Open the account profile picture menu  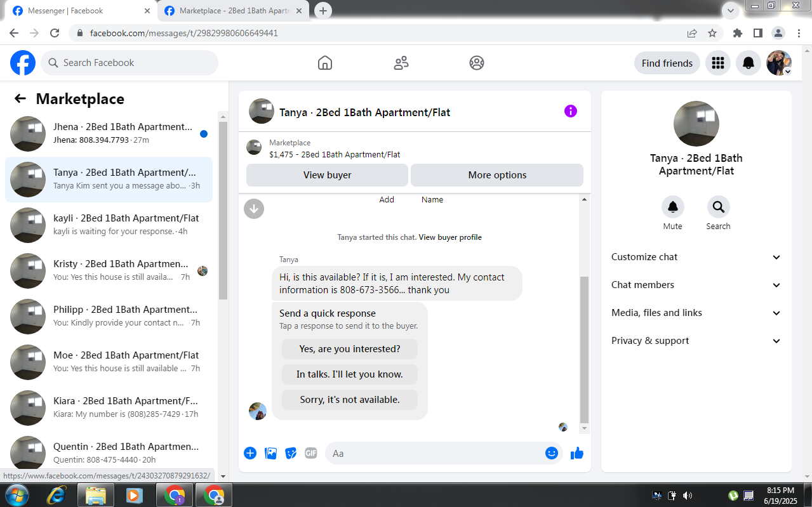779,63
